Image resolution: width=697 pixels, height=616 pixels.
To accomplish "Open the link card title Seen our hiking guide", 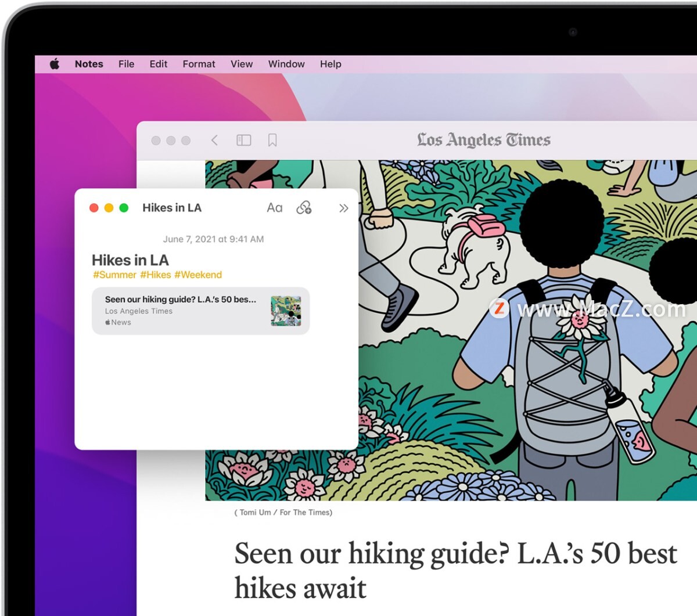I will (x=181, y=300).
